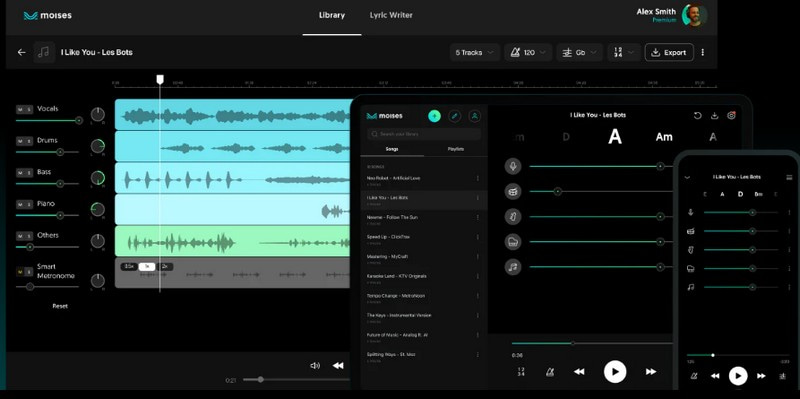
Task: Open options menu for phone vocals track
Action: coord(789,212)
